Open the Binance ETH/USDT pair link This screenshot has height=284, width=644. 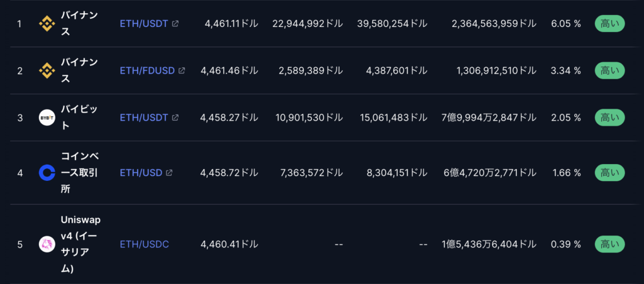click(x=144, y=24)
